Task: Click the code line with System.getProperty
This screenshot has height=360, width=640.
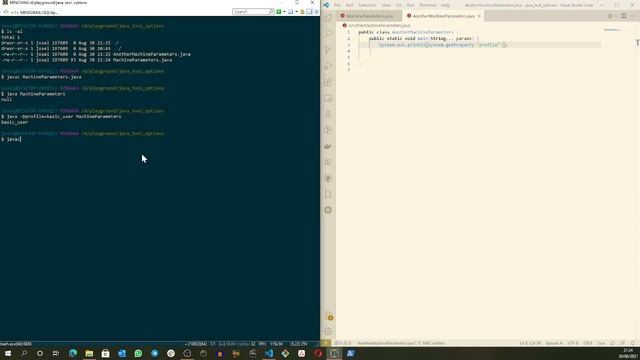Action: pos(443,44)
